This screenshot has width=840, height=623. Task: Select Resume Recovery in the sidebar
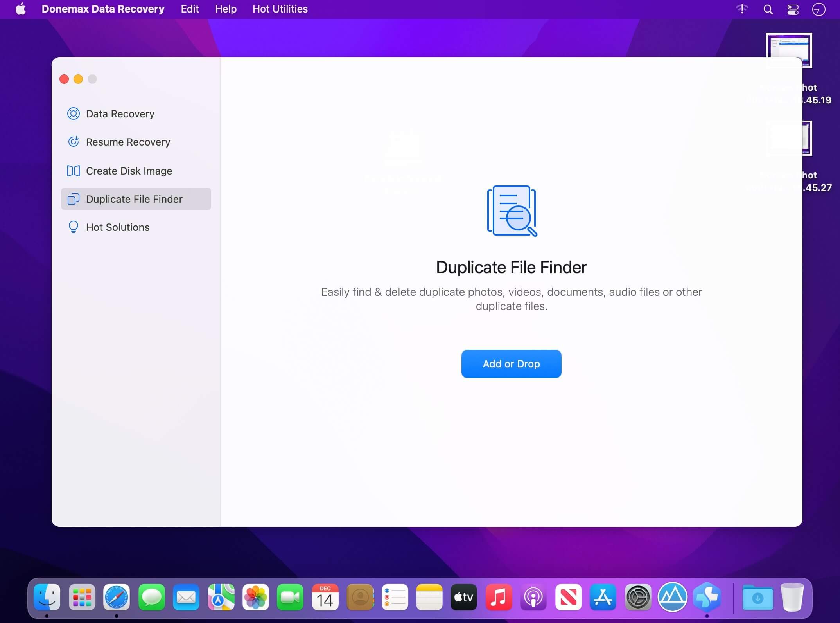click(136, 142)
